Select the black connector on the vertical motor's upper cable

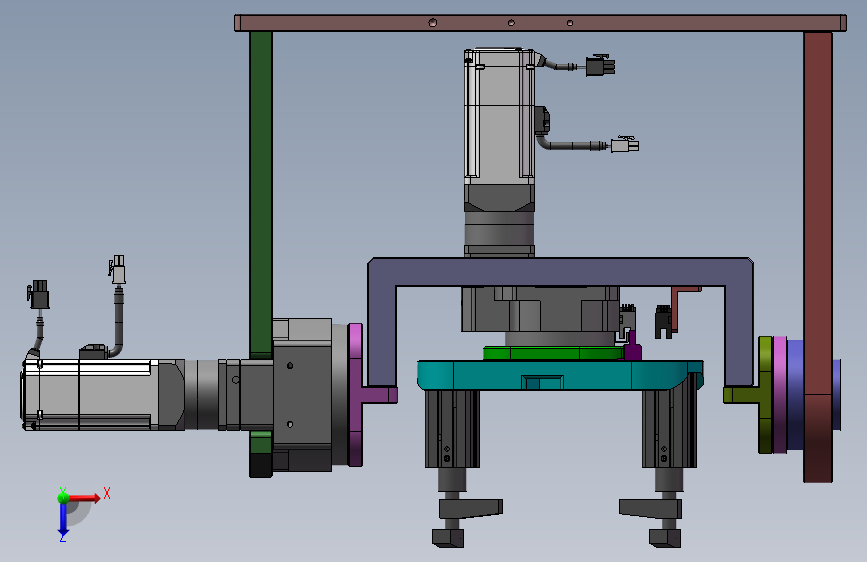(x=600, y=66)
